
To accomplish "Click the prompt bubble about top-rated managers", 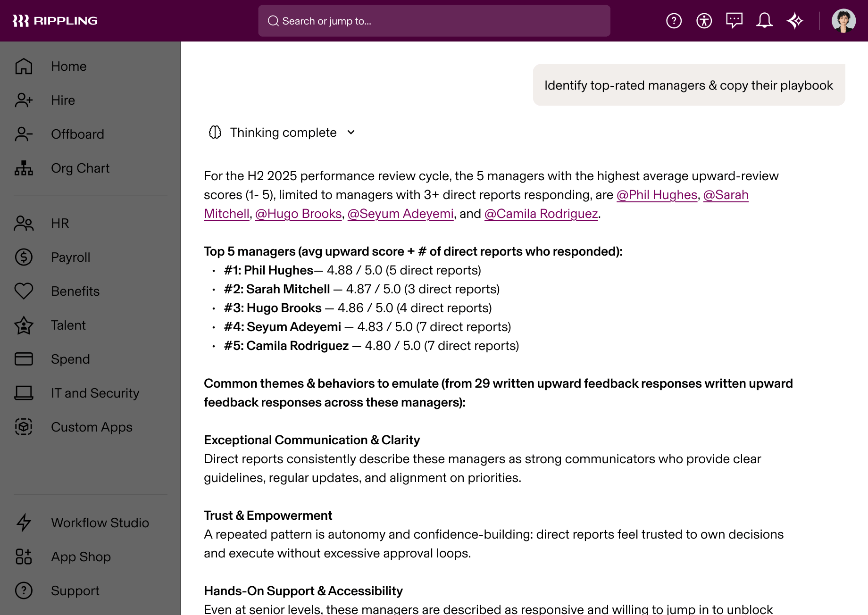I will coord(689,85).
